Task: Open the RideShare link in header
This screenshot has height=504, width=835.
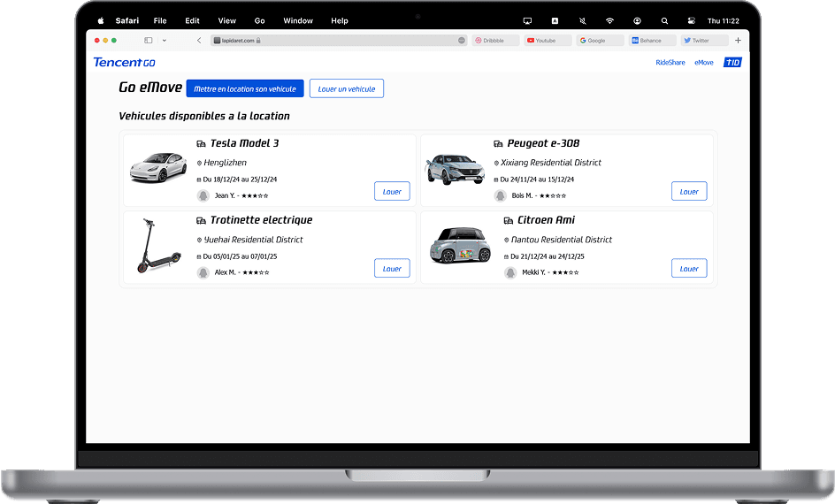Action: [670, 63]
